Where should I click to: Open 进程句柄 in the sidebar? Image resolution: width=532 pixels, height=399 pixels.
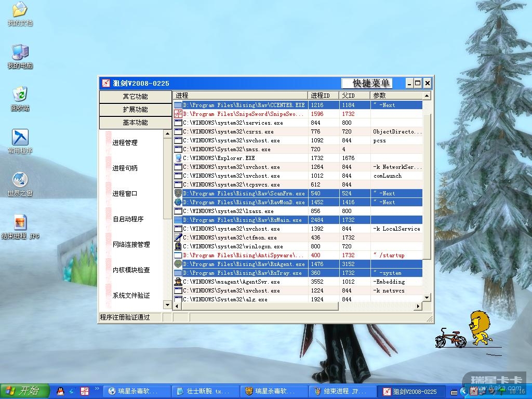click(125, 168)
